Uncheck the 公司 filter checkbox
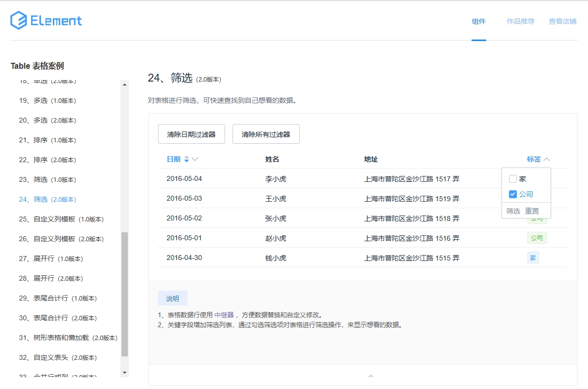 click(x=513, y=194)
